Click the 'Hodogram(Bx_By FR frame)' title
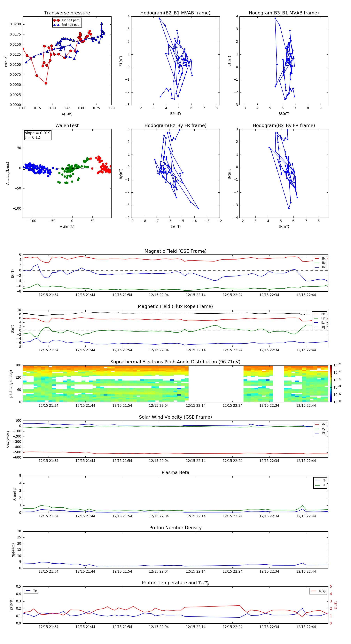 tap(284, 125)
